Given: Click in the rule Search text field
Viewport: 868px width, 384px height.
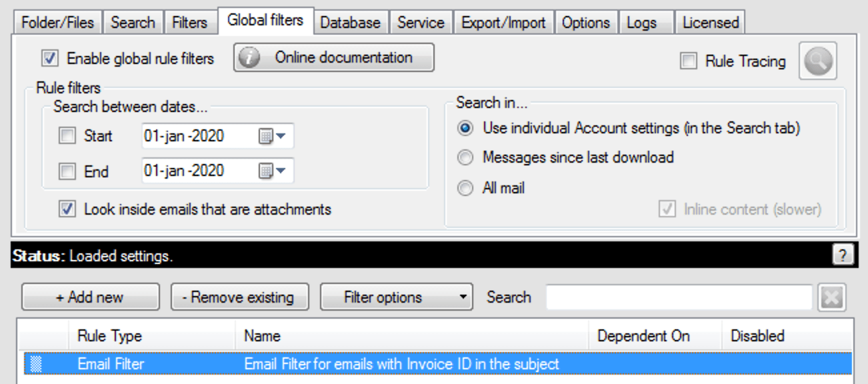Looking at the screenshot, I should [x=679, y=297].
